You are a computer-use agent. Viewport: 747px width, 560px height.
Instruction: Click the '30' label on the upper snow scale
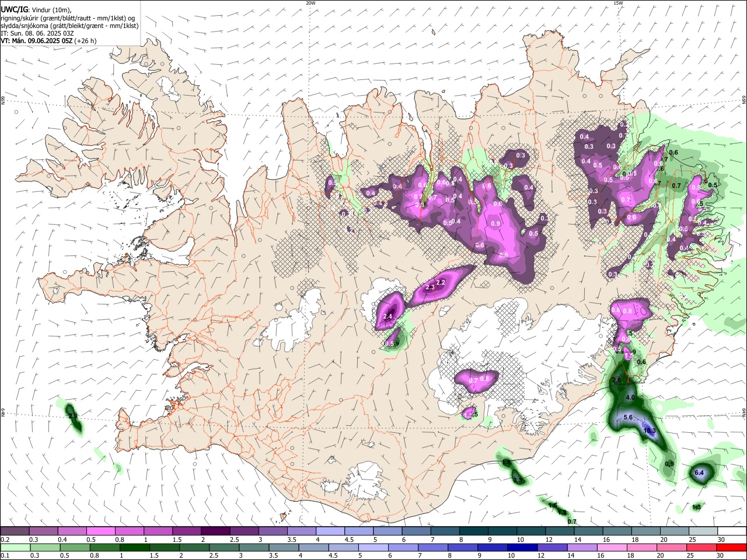[x=721, y=540]
